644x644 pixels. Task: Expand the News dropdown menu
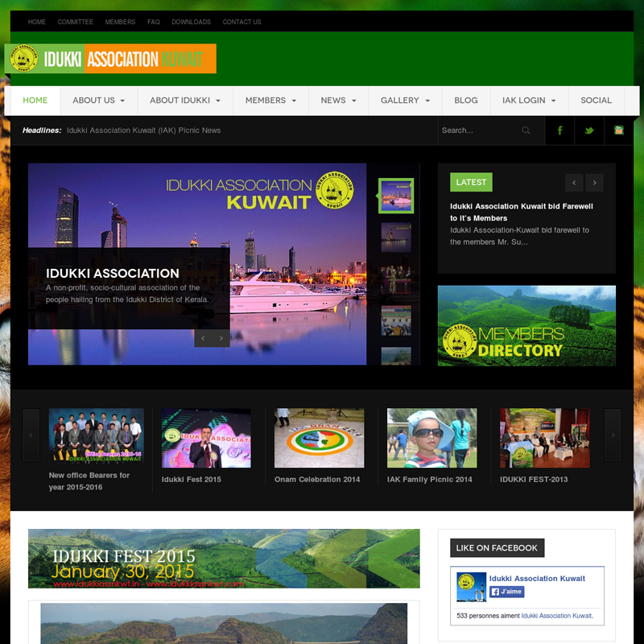338,100
